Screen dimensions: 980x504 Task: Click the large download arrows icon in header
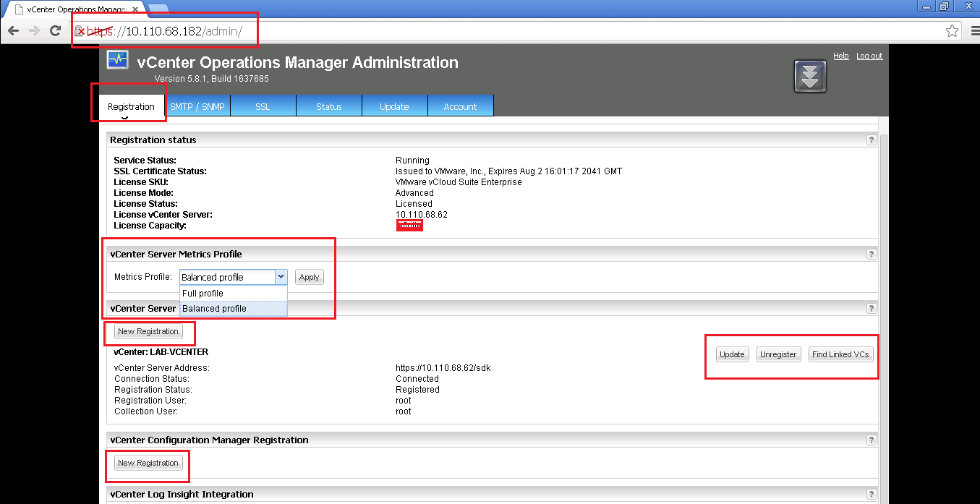[x=810, y=76]
